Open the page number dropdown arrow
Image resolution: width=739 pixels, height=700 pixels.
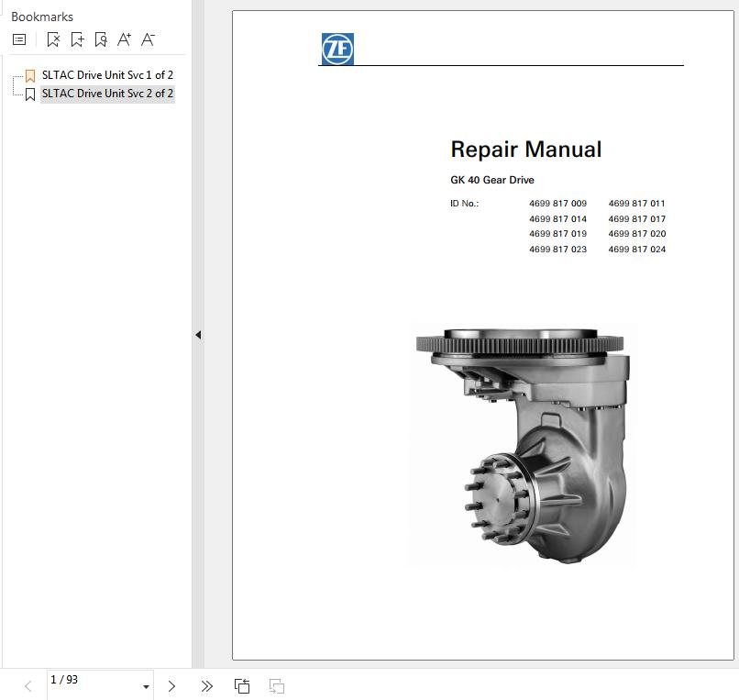click(x=146, y=687)
